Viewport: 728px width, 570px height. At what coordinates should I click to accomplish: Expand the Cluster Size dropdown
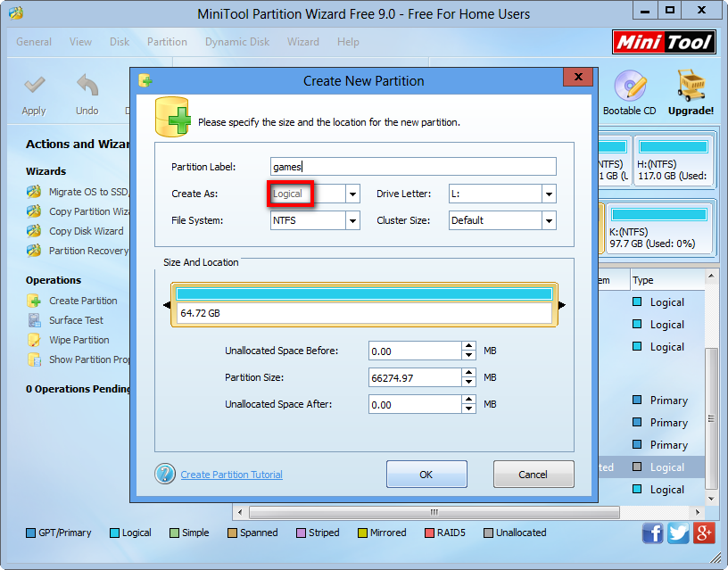tap(548, 220)
